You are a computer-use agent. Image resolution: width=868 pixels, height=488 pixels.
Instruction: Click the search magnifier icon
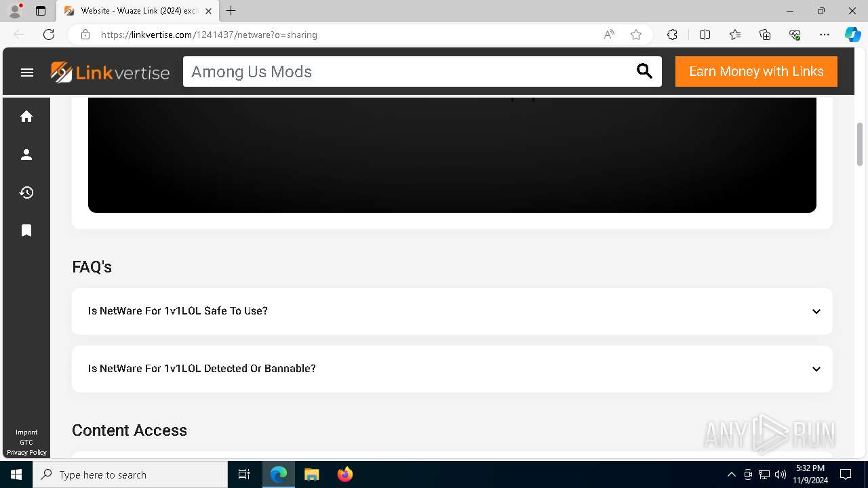pyautogui.click(x=644, y=71)
